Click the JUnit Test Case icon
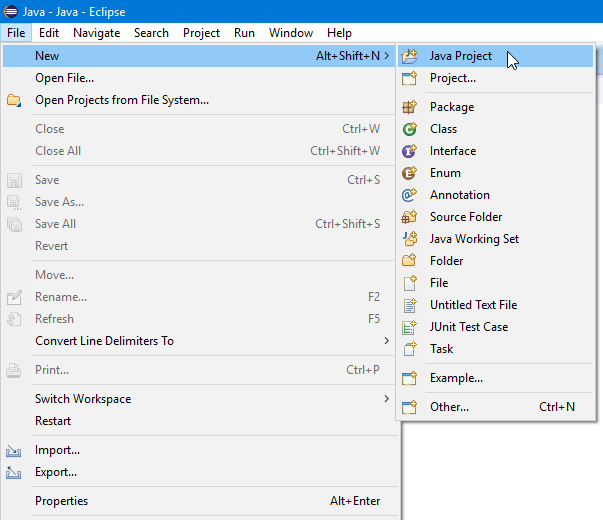 409,327
